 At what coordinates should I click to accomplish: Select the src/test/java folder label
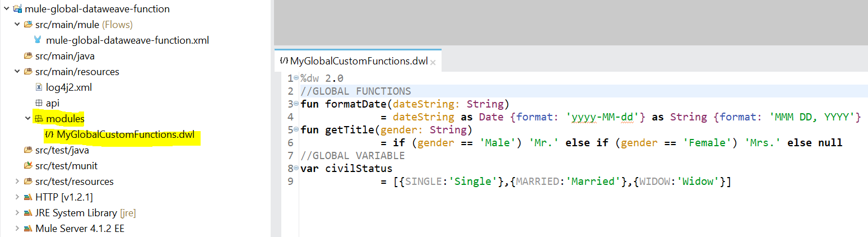(62, 150)
